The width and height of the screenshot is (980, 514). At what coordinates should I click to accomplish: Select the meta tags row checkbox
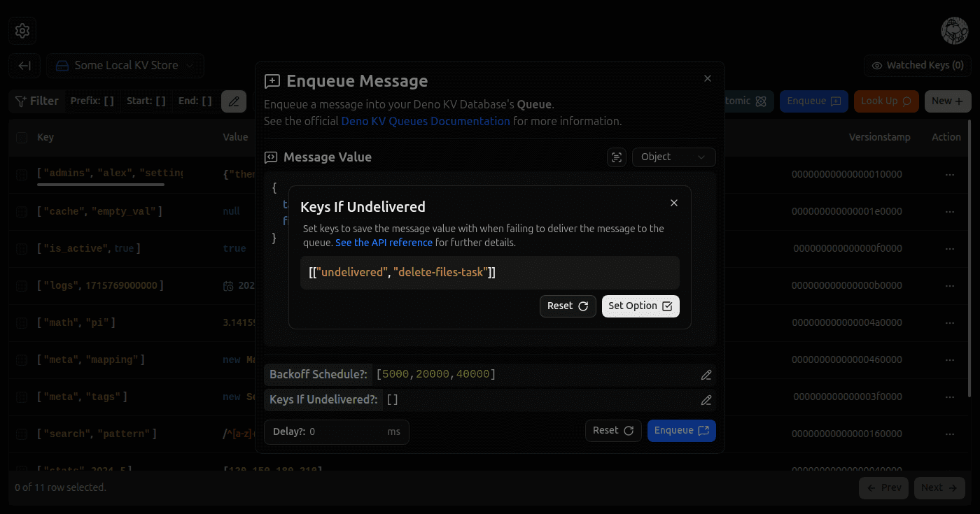[x=22, y=397]
